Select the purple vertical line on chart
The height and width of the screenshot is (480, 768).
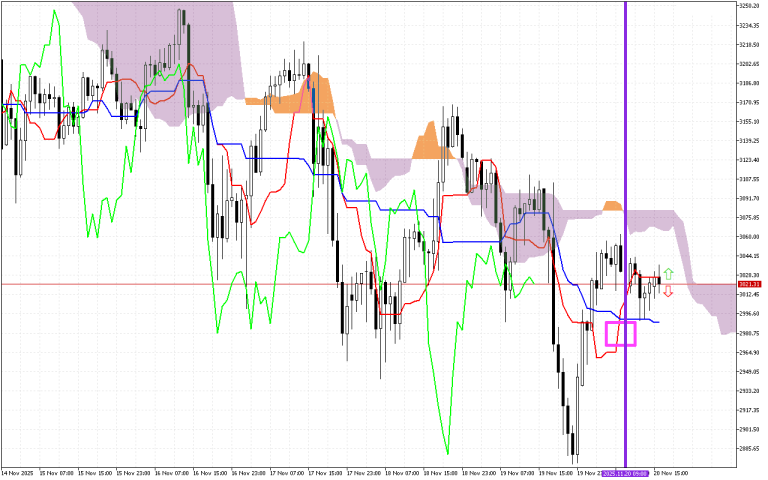[625, 235]
